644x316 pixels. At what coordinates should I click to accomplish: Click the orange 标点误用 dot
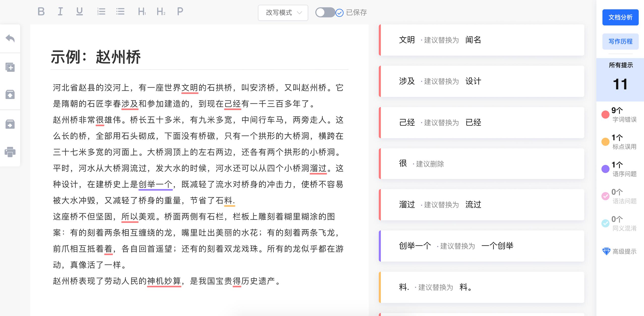(605, 142)
